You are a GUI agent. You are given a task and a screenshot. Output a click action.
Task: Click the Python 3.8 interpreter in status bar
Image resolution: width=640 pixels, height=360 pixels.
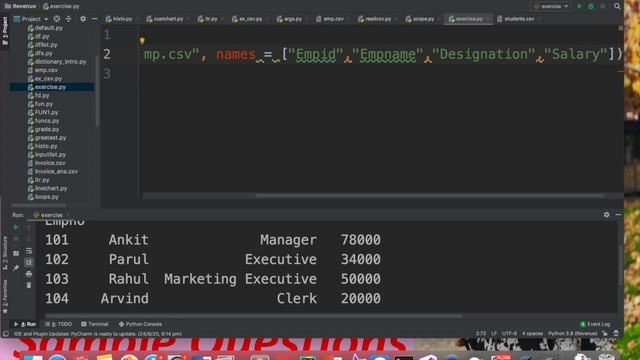tap(572, 333)
